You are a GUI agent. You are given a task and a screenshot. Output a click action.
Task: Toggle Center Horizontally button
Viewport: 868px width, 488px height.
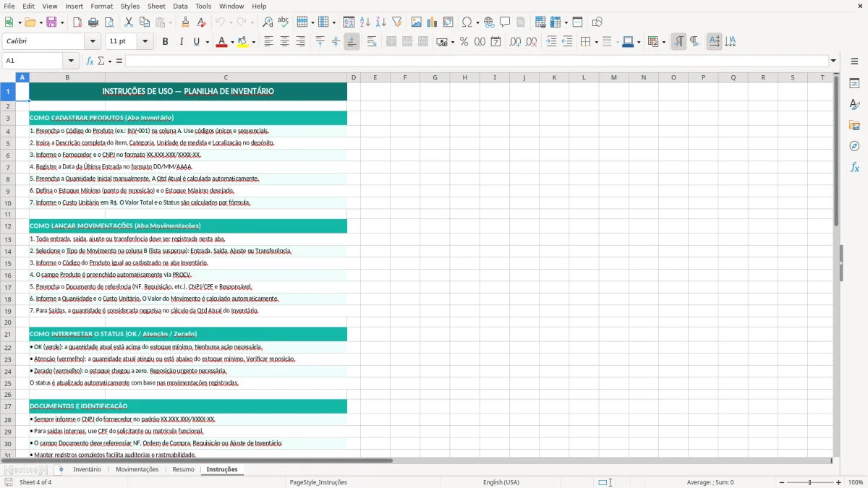point(284,42)
